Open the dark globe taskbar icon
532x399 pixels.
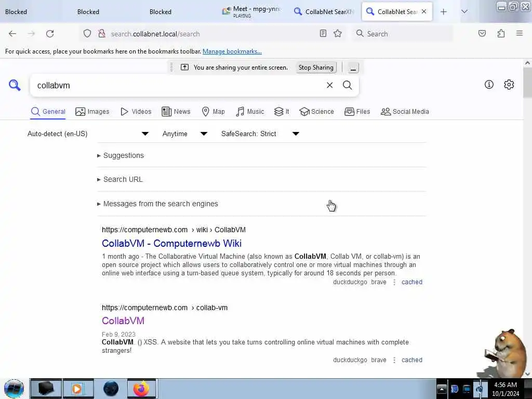111,389
